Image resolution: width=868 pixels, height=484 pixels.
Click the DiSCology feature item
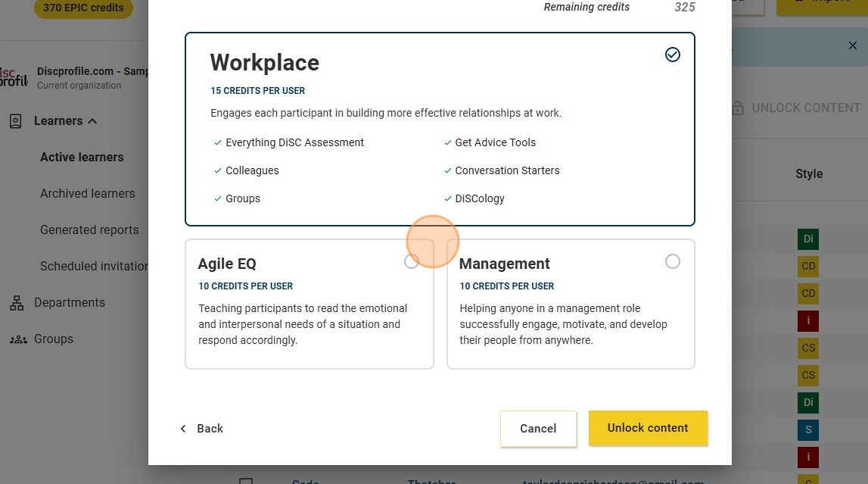coord(474,198)
